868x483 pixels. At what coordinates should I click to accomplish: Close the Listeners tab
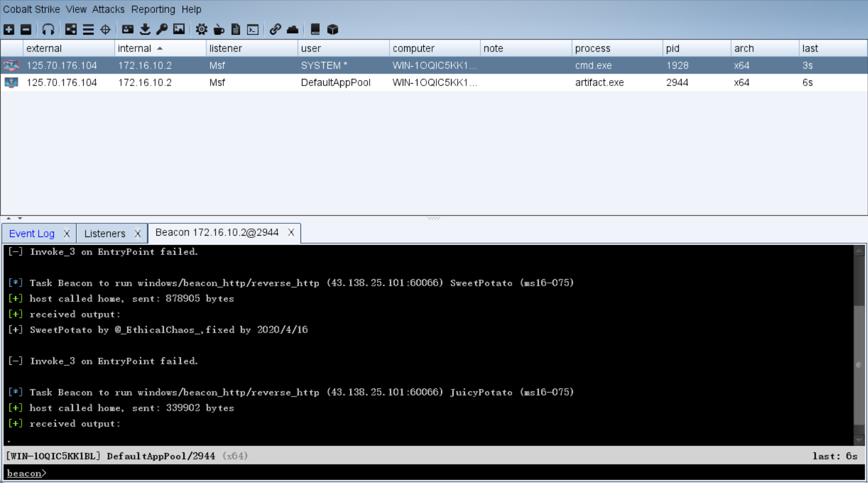click(138, 234)
